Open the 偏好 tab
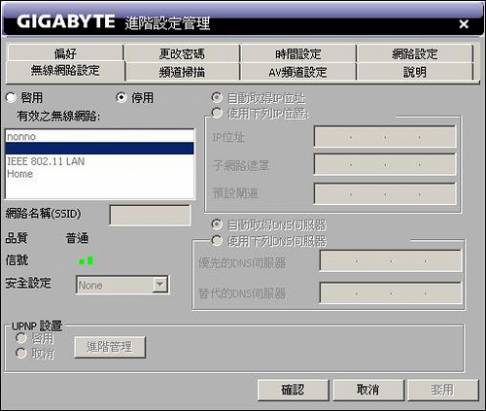Image resolution: width=486 pixels, height=411 pixels. tap(65, 53)
